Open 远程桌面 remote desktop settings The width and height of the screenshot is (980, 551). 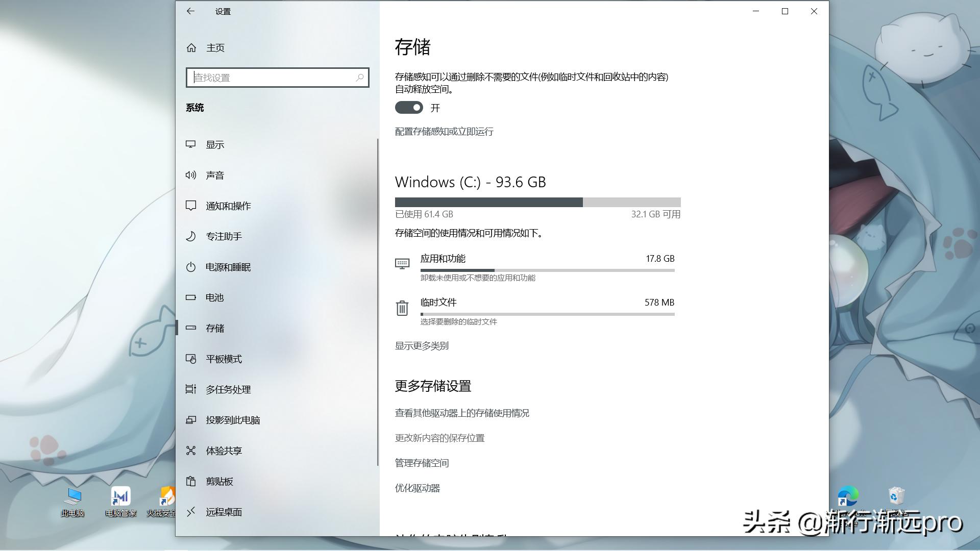(224, 512)
